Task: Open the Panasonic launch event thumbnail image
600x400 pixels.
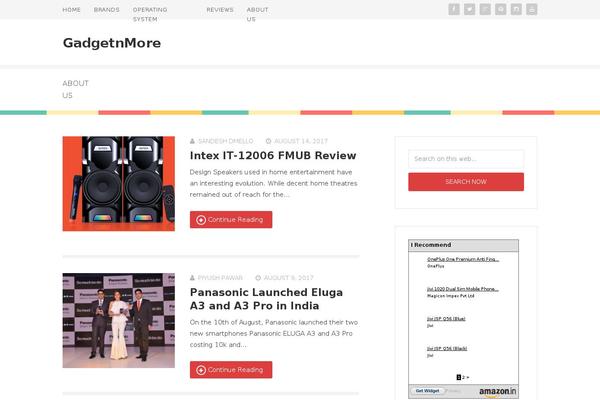Action: (119, 320)
